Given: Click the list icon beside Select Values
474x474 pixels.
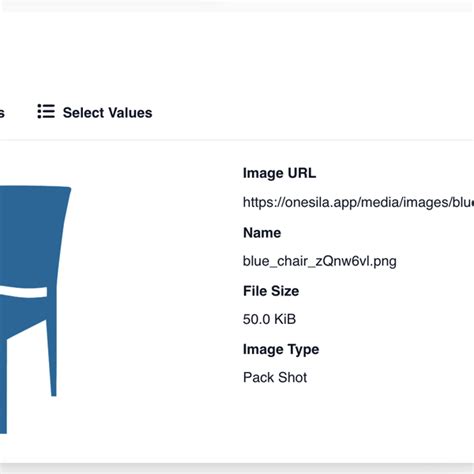Looking at the screenshot, I should [x=46, y=111].
